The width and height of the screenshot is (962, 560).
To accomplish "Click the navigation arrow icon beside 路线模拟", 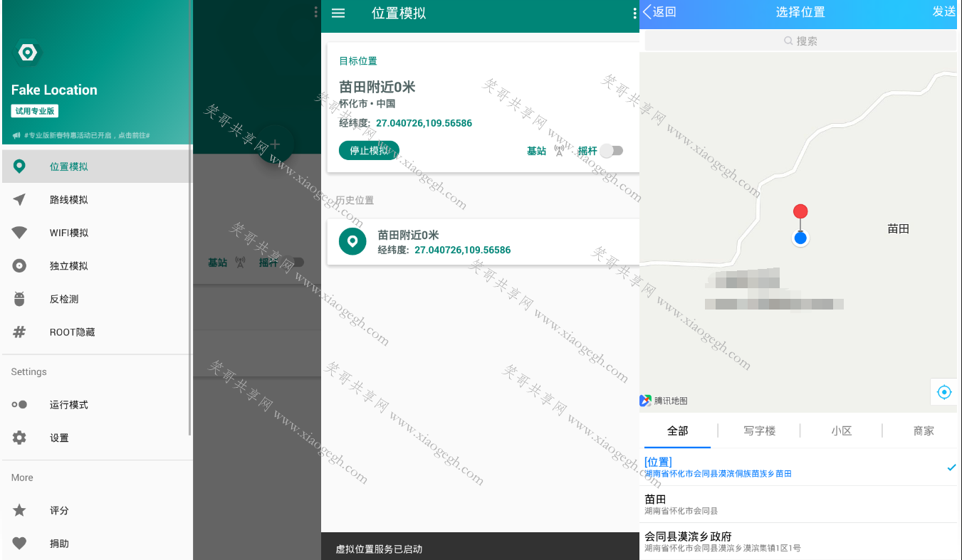I will click(19, 200).
